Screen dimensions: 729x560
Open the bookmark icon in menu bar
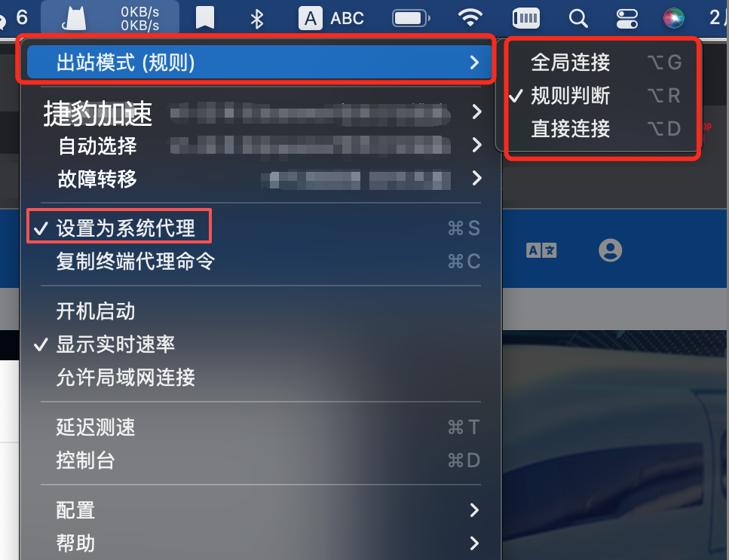[204, 18]
